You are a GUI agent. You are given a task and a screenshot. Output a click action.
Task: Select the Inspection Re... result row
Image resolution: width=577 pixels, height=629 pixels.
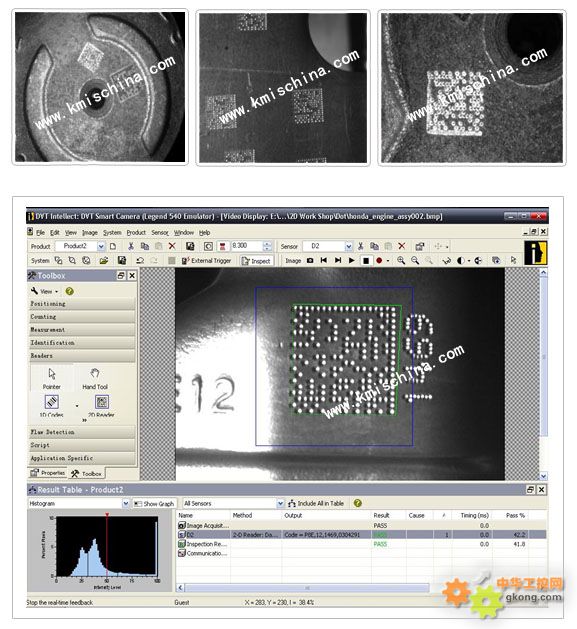coord(361,544)
